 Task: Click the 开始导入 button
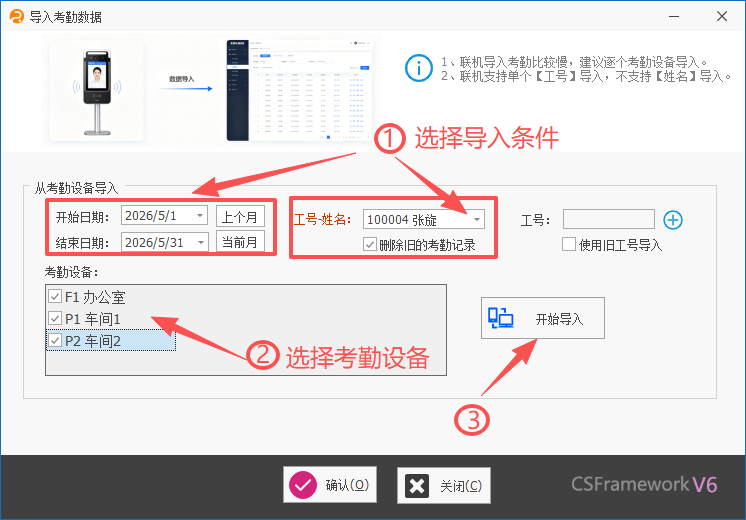point(543,318)
